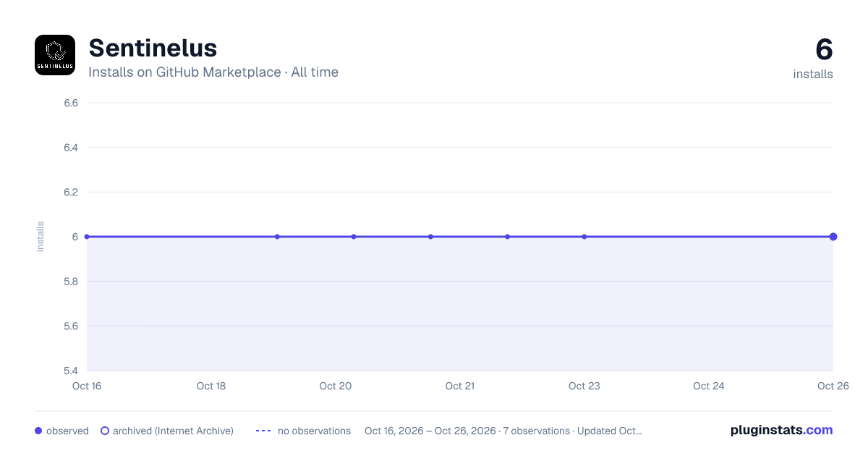Viewport: 868px width, 456px height.
Task: Click the 5.6 y-axis label
Action: 71,326
